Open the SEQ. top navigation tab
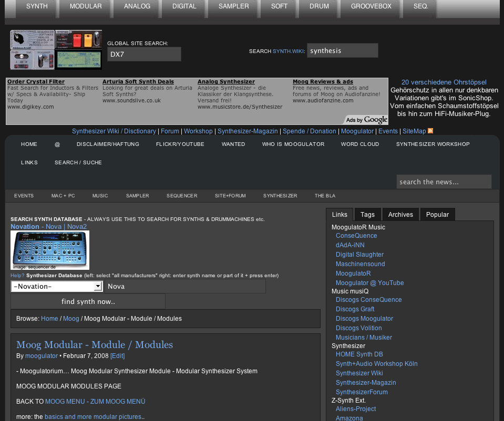 (421, 6)
